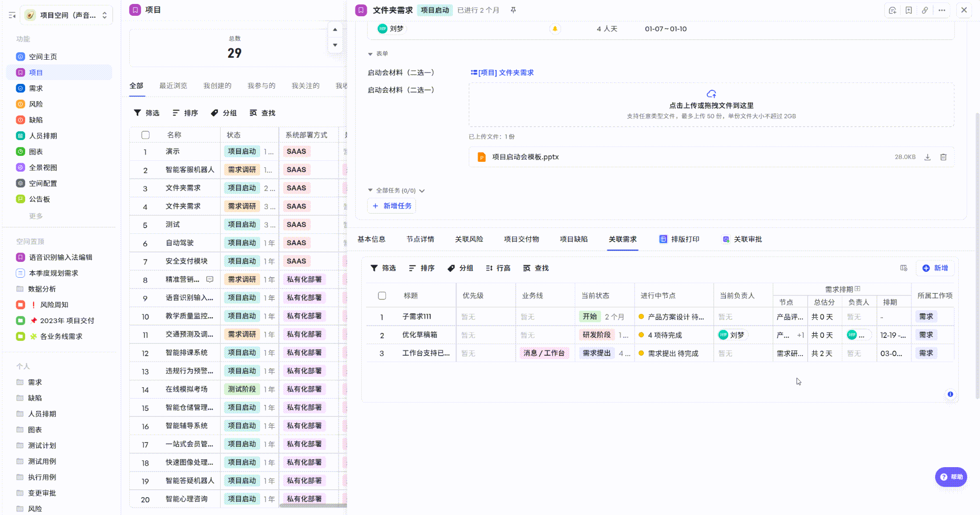Click the 新增任务 button
This screenshot has height=515, width=980.
pyautogui.click(x=392, y=206)
